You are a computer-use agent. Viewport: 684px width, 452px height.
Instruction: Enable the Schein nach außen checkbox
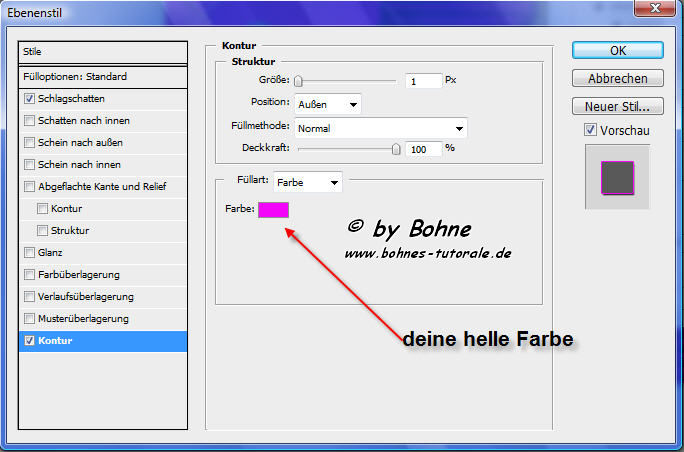[x=30, y=143]
